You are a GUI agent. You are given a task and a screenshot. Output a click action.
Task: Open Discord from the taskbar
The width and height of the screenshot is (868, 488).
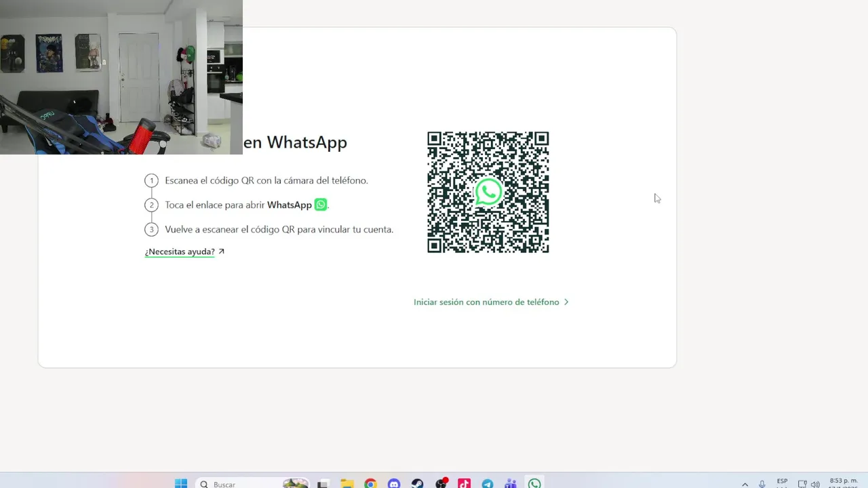pyautogui.click(x=394, y=484)
